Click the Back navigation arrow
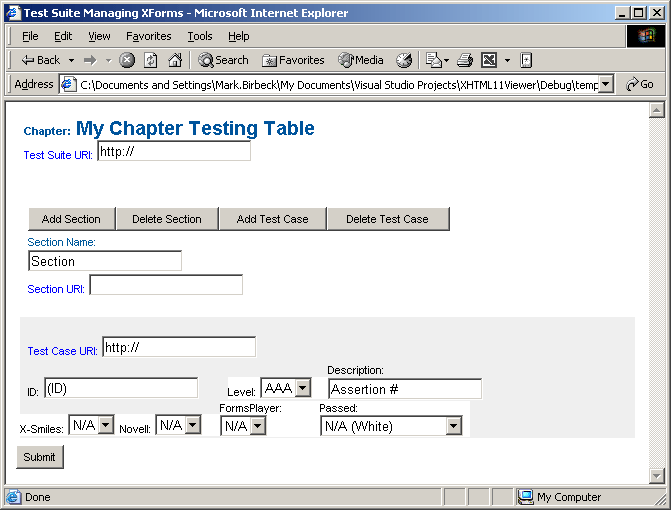Screen dimensions: 671x510 click(x=40, y=60)
